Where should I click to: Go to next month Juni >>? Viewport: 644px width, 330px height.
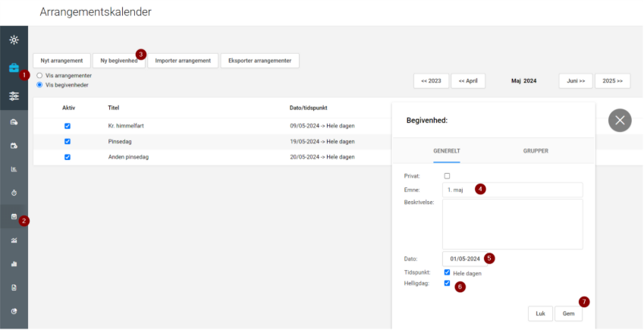click(576, 80)
